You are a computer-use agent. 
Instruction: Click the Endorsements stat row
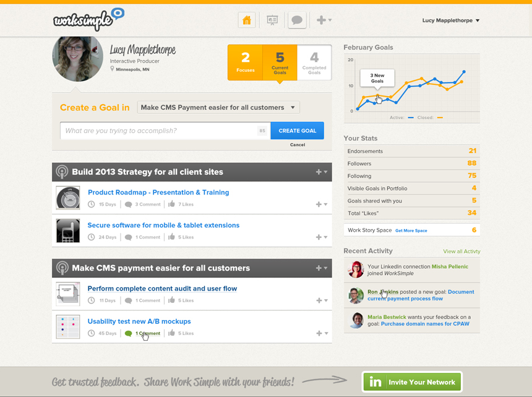pos(412,151)
